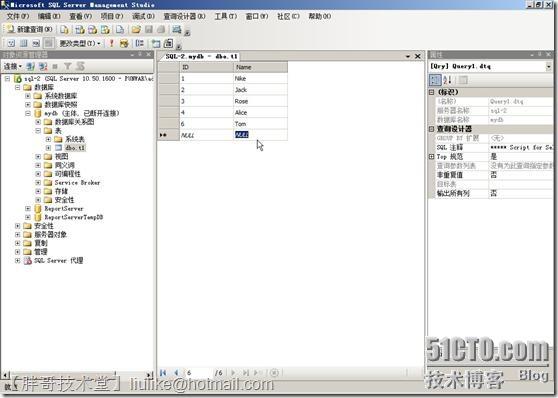
Task: Select the dbo.t1 table in tree
Action: pyautogui.click(x=75, y=148)
